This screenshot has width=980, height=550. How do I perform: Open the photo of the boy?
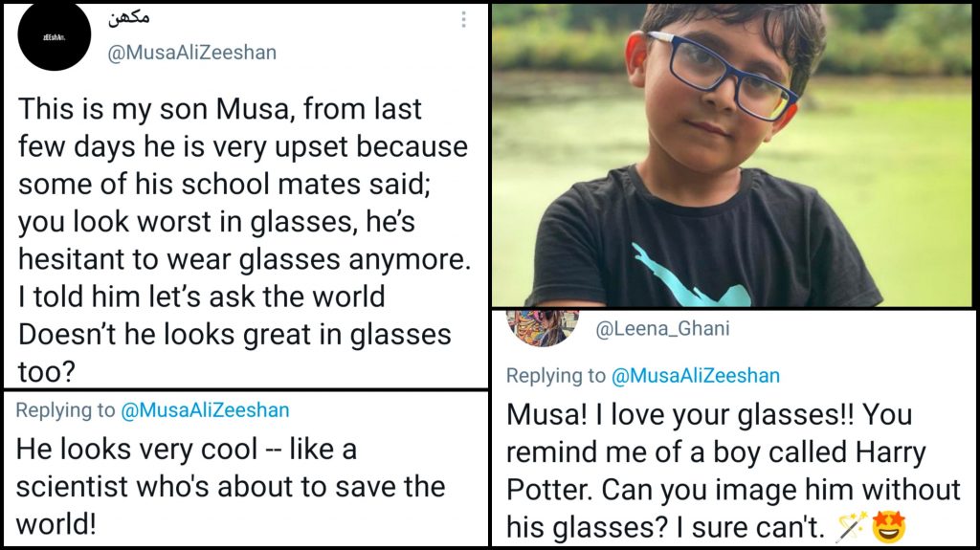point(733,155)
